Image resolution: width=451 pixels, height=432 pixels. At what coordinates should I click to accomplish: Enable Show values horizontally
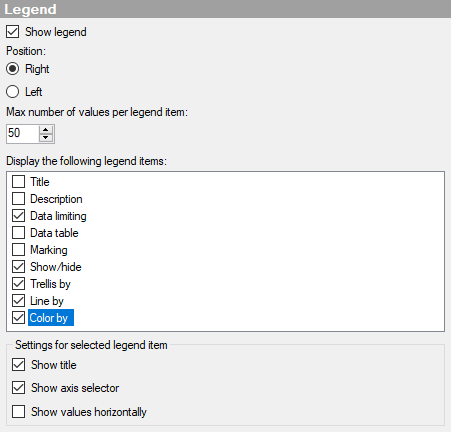point(18,412)
